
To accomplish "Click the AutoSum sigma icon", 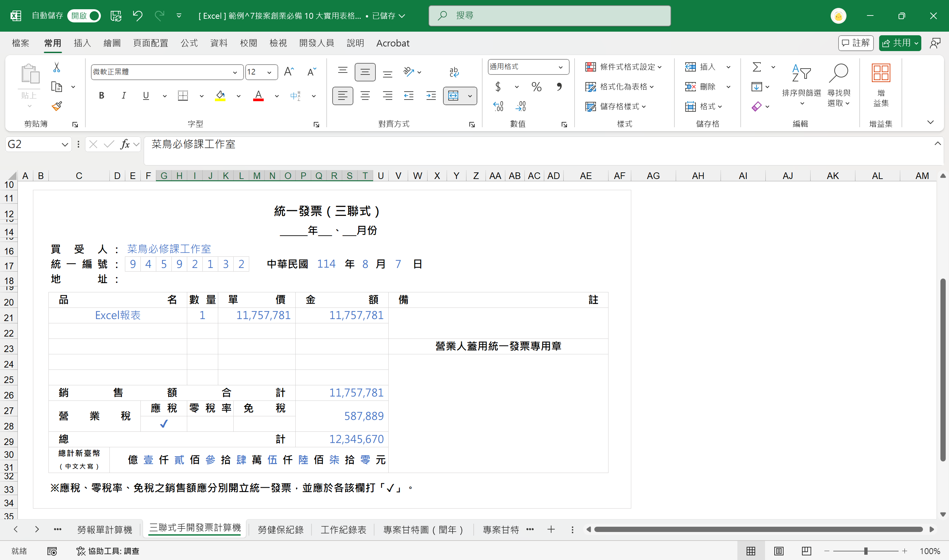I will click(756, 67).
